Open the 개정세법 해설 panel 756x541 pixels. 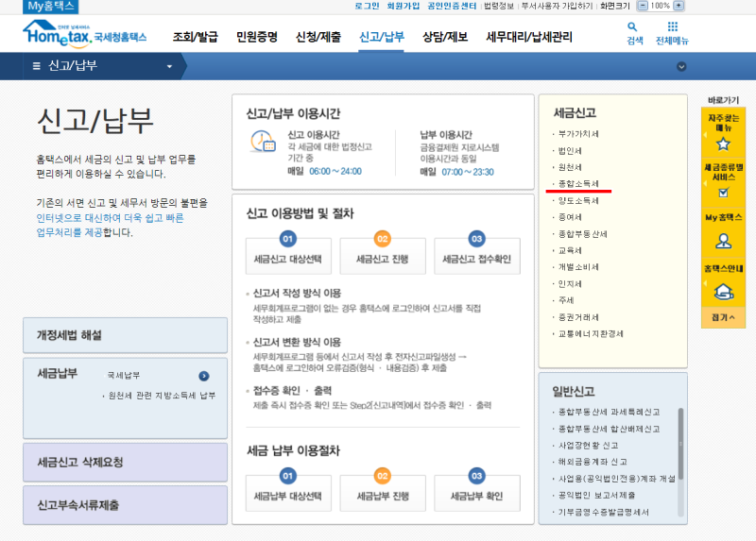(x=125, y=335)
